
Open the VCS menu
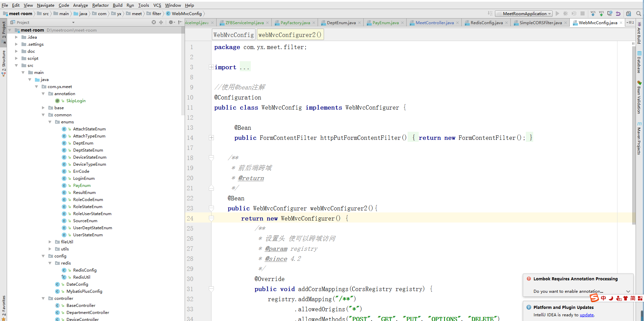(x=157, y=5)
